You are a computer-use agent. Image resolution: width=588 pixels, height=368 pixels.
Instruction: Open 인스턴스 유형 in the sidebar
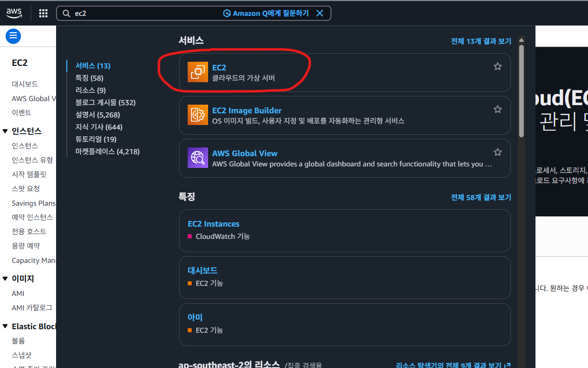(32, 160)
